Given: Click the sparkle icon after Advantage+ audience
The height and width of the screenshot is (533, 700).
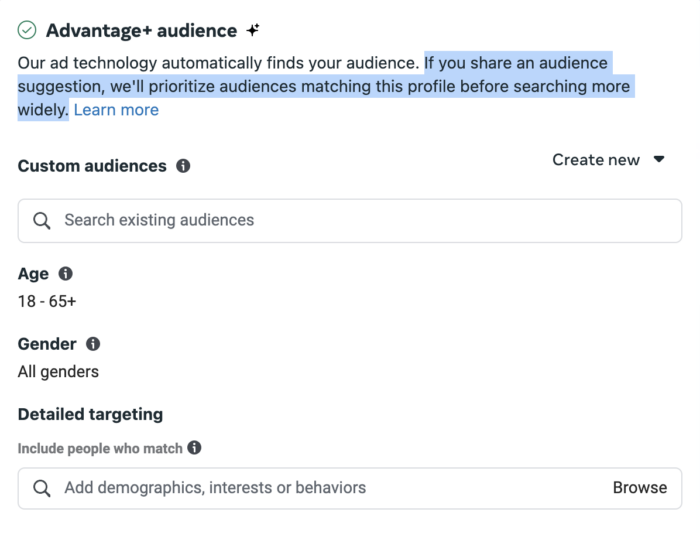Looking at the screenshot, I should 253,30.
